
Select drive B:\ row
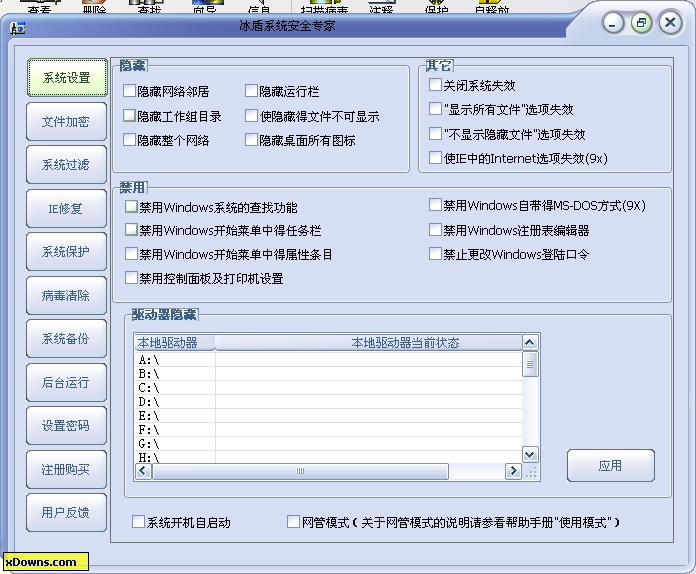point(328,373)
